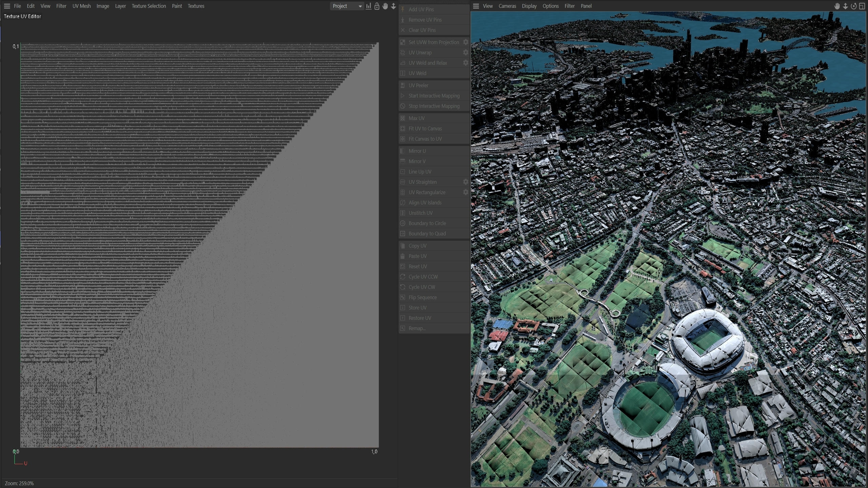Open Set UVW from Projection settings gear
Image resolution: width=868 pixels, height=488 pixels.
(466, 42)
